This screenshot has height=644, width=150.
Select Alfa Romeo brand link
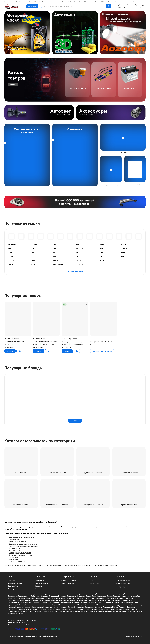coord(13,245)
